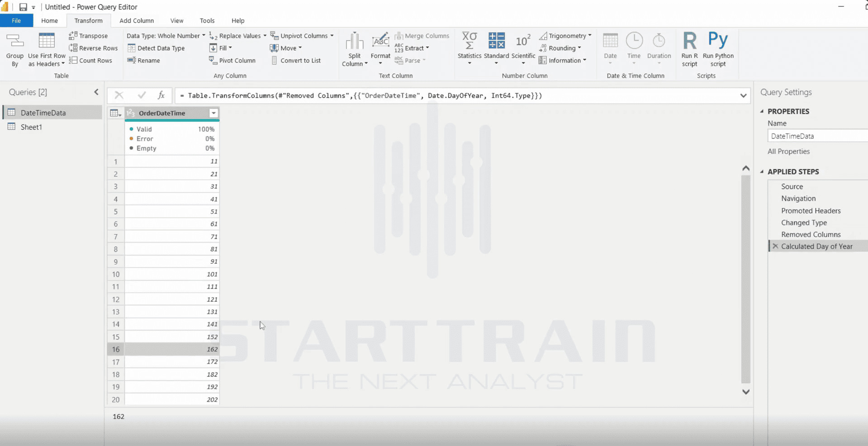Image resolution: width=868 pixels, height=446 pixels.
Task: Open All Properties link
Action: coord(788,152)
